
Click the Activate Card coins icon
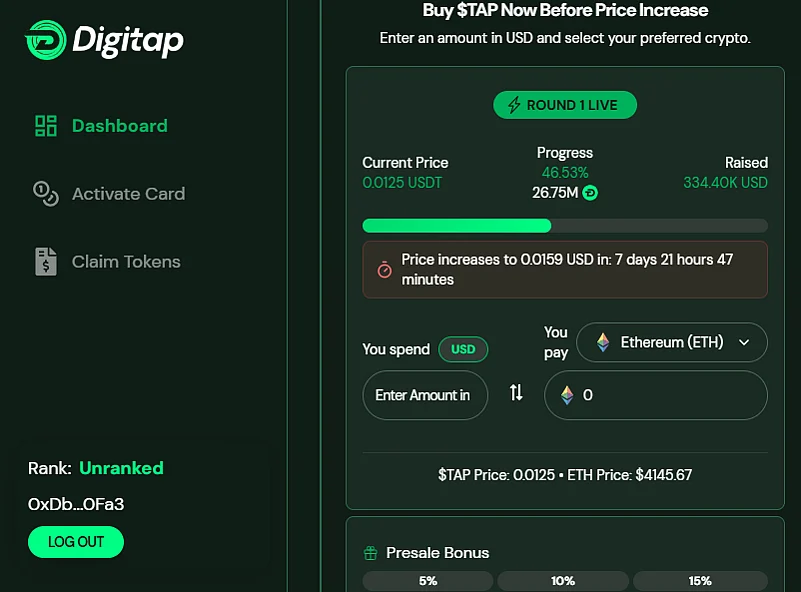(45, 194)
